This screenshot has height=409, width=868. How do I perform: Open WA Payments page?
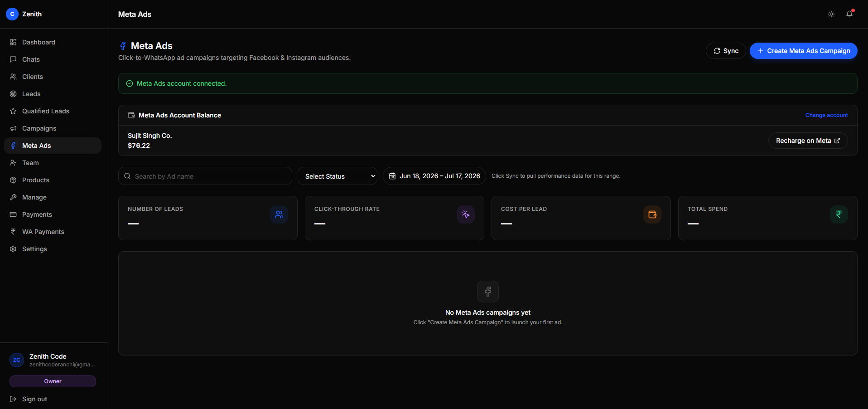(53, 232)
